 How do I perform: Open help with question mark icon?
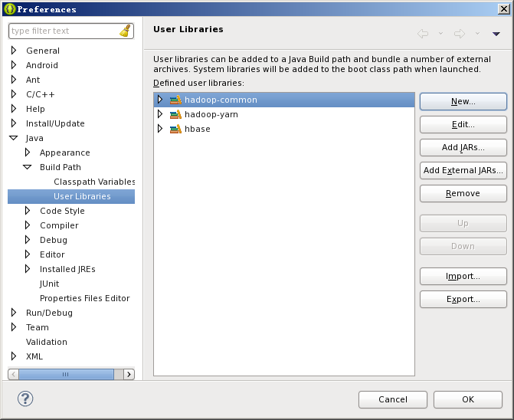pos(25,399)
